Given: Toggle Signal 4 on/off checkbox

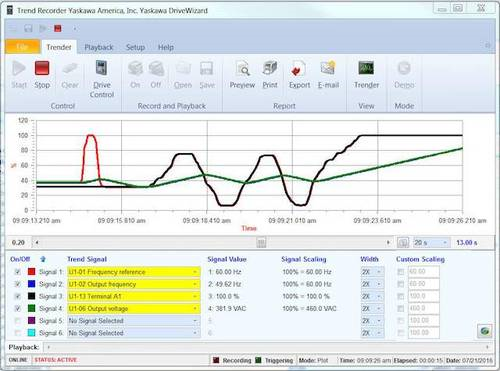Looking at the screenshot, I should [x=18, y=309].
